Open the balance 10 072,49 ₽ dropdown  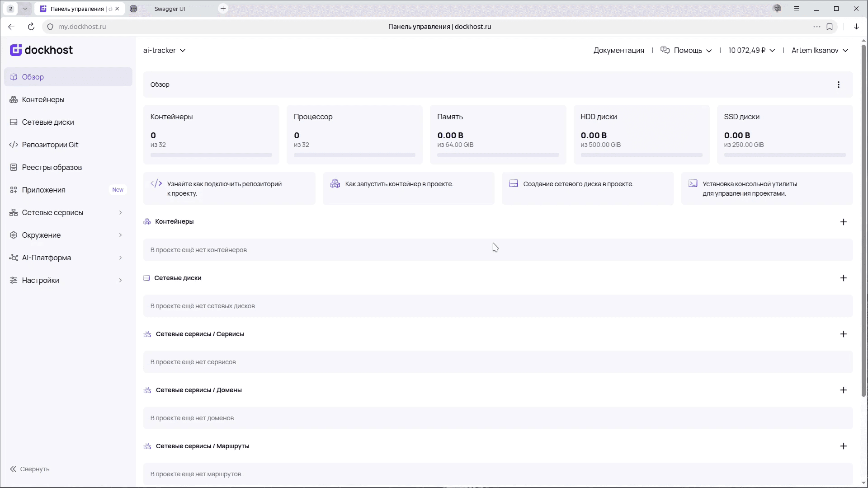tap(751, 50)
